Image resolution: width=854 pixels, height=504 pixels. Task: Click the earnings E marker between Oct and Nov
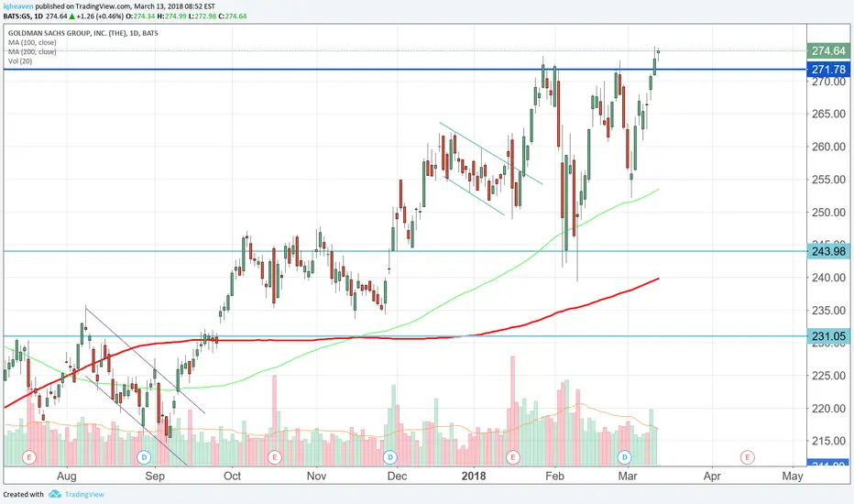[x=274, y=456]
